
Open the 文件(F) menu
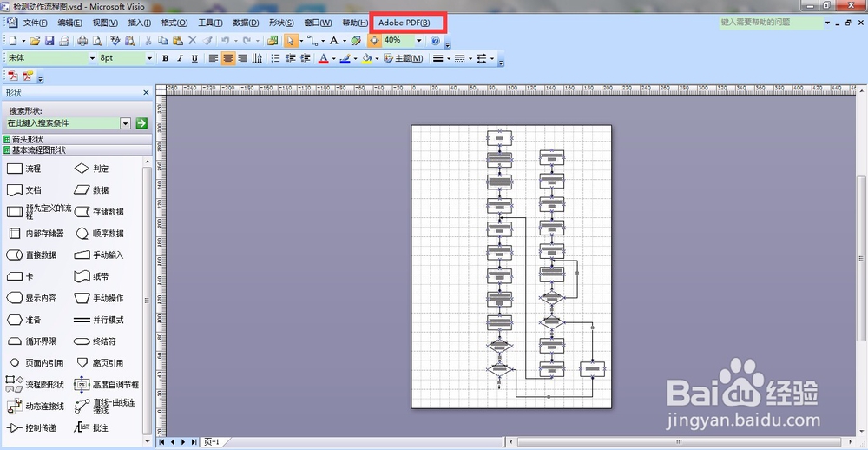click(x=35, y=23)
